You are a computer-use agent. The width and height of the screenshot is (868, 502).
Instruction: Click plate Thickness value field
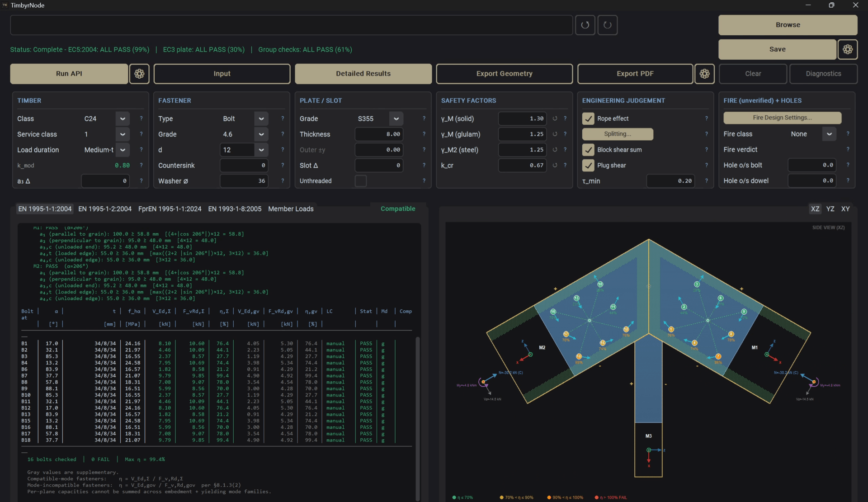tap(379, 134)
